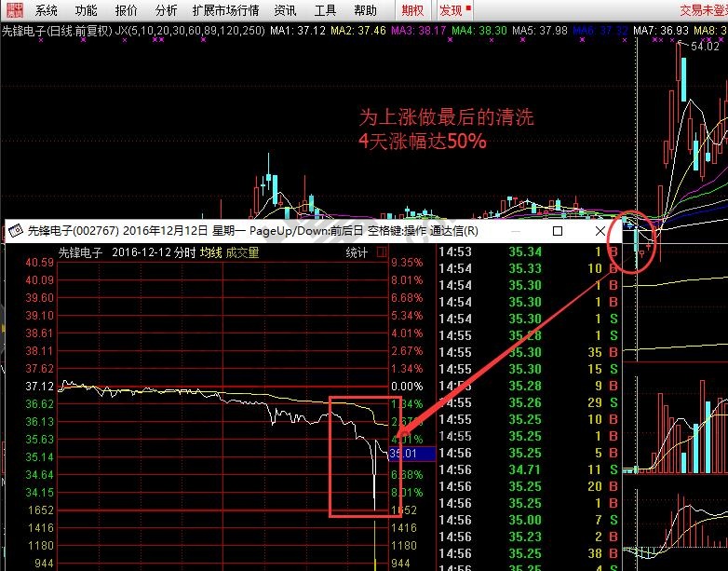Click the 均线 legend label
The width and height of the screenshot is (728, 571).
tap(210, 252)
